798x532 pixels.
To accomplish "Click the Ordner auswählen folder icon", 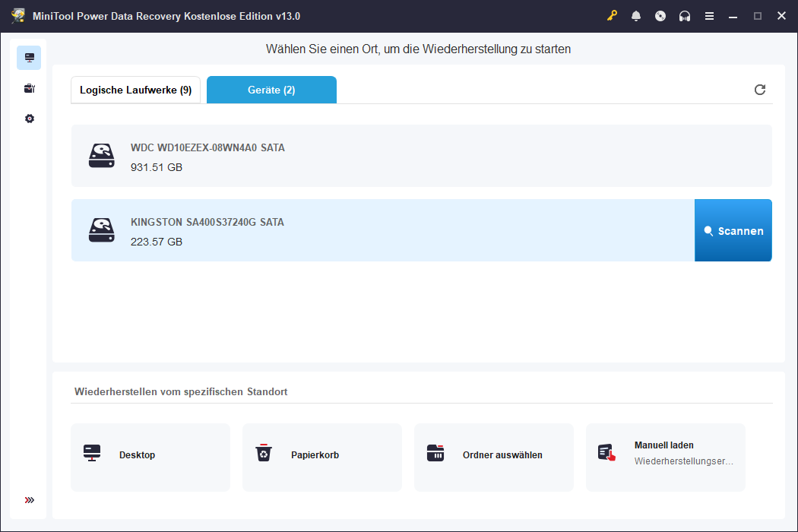I will coord(435,453).
